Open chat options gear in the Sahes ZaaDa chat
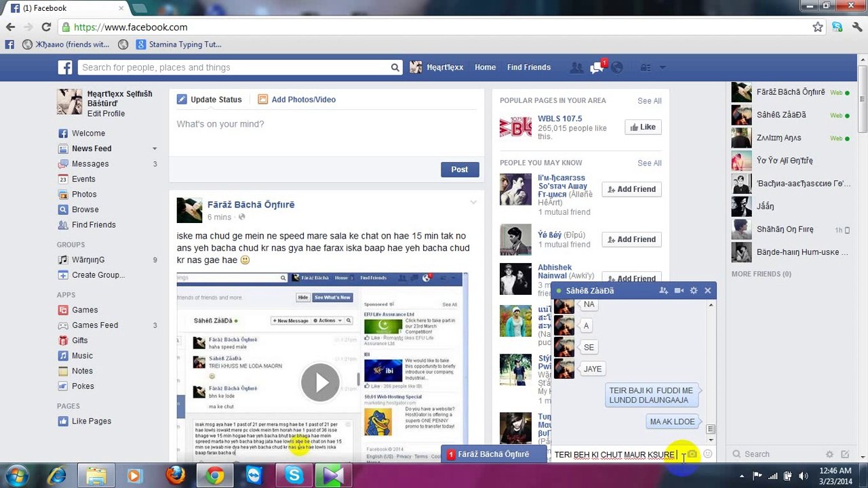The width and height of the screenshot is (868, 488). pos(693,291)
